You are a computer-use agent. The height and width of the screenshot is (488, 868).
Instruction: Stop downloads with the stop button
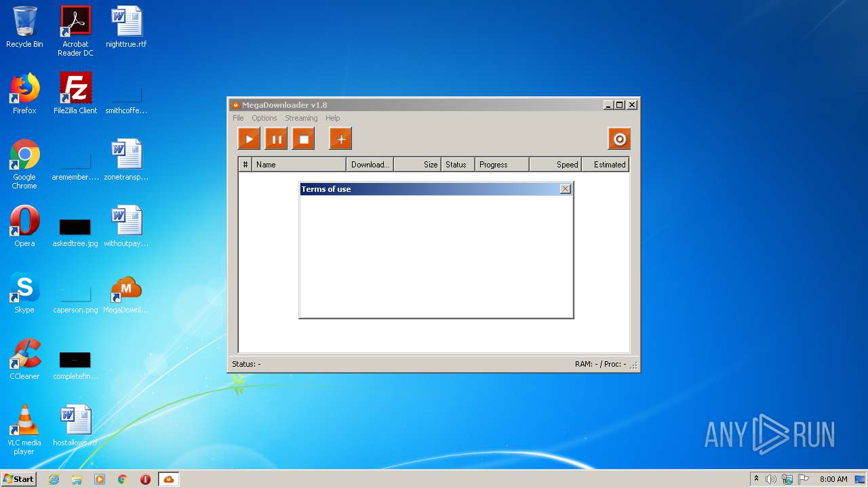click(304, 139)
